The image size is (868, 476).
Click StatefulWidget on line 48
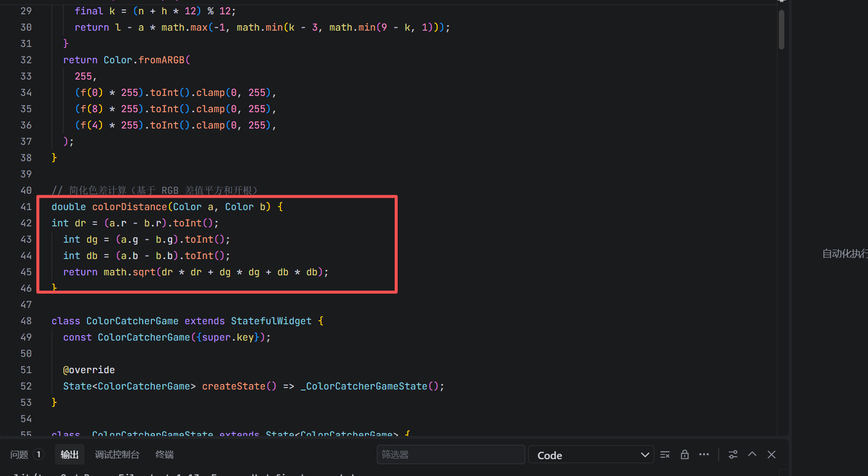(271, 321)
